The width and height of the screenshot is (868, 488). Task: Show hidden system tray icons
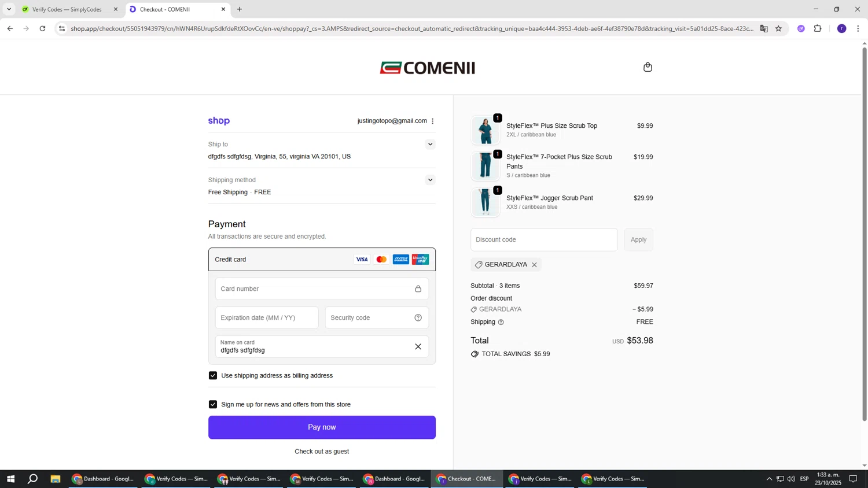[769, 479]
